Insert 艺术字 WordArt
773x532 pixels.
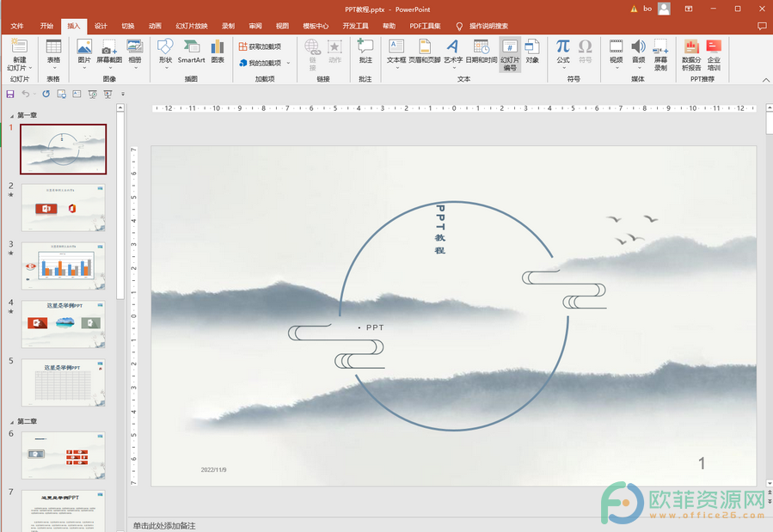point(453,52)
